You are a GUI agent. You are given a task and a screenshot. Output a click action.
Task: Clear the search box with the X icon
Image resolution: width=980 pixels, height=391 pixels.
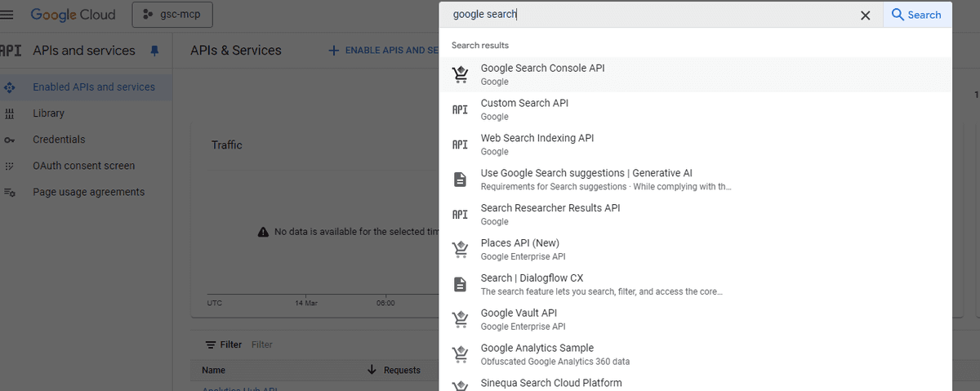(866, 15)
